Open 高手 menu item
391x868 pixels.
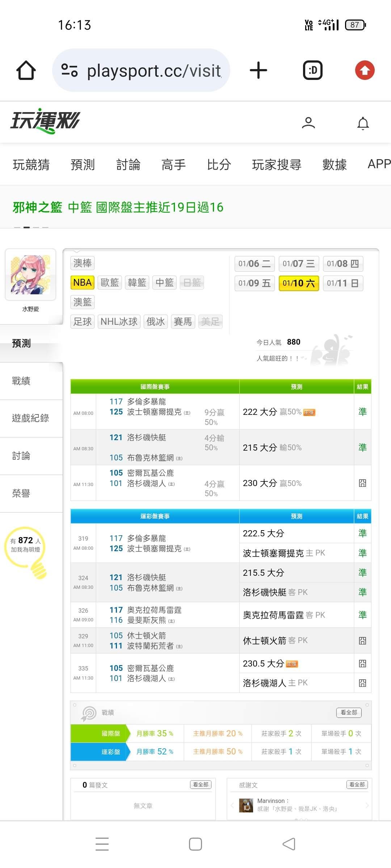(173, 165)
